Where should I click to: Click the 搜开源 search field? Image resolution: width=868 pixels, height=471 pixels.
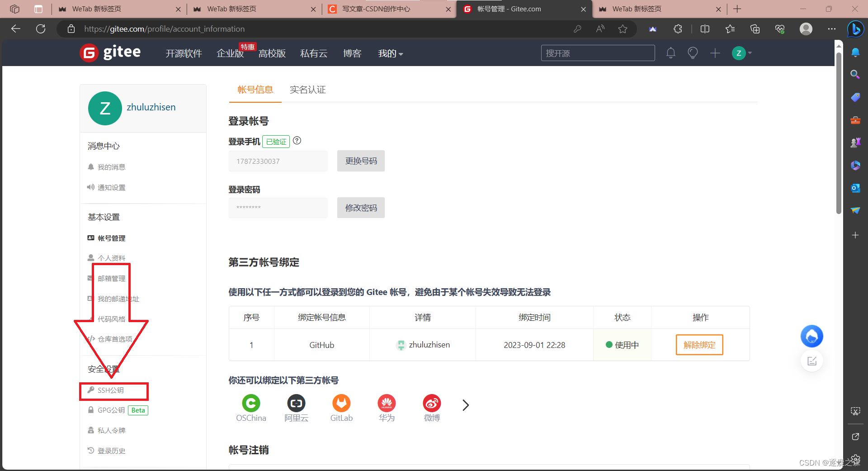(x=598, y=53)
